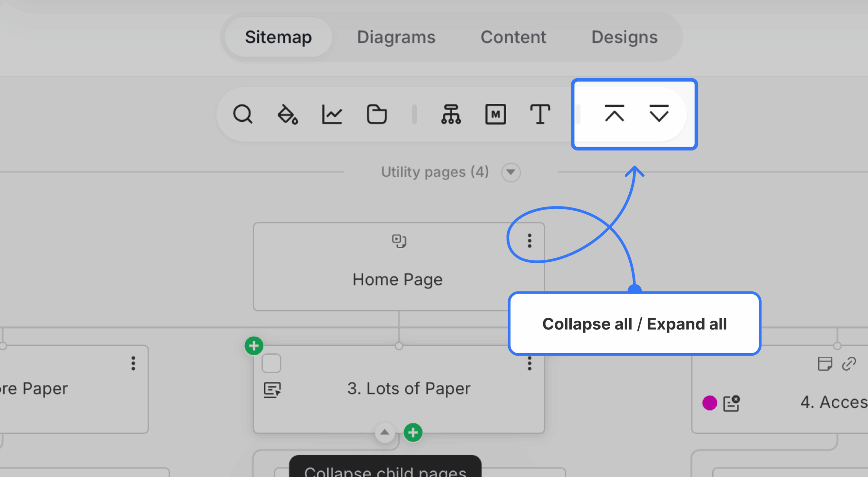Select the 3. Lots of Paper title

pos(409,389)
